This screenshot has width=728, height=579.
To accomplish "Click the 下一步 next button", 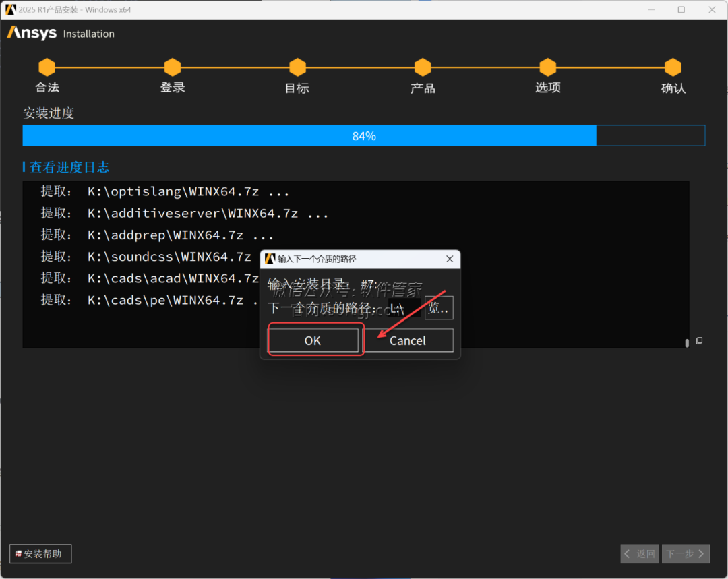I will 686,553.
